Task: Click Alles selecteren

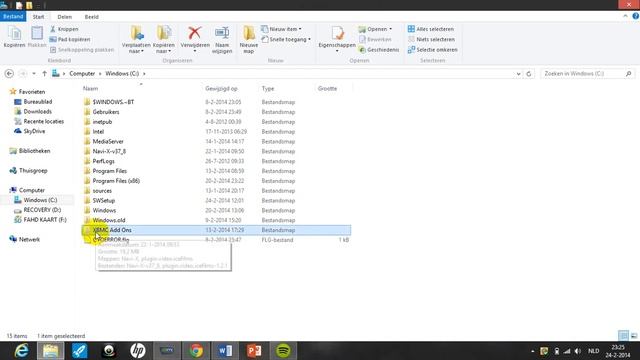Action: click(431, 29)
